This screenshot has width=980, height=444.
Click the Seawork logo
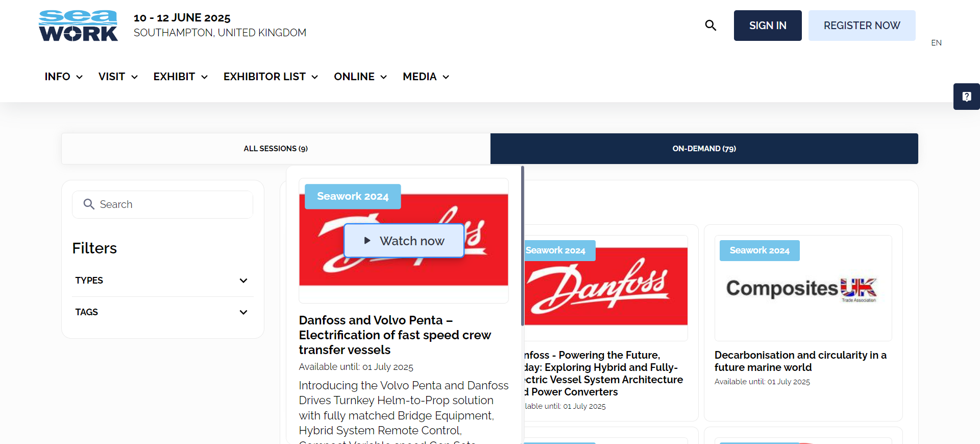click(x=78, y=26)
